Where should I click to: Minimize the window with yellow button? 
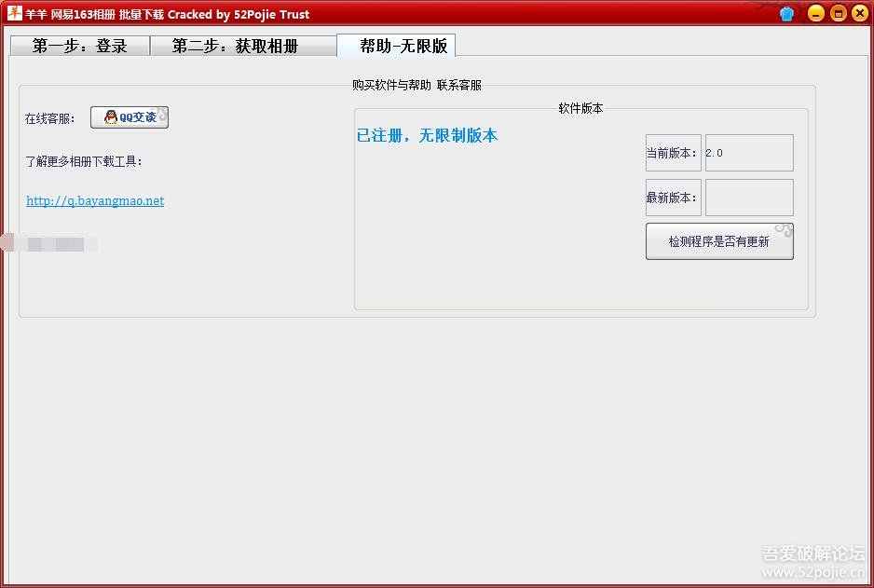(816, 13)
